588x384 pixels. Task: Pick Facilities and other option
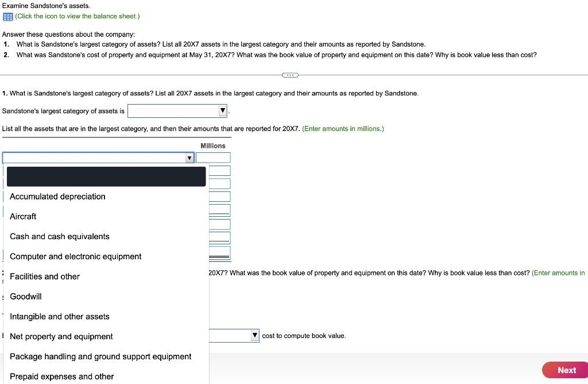(x=106, y=277)
